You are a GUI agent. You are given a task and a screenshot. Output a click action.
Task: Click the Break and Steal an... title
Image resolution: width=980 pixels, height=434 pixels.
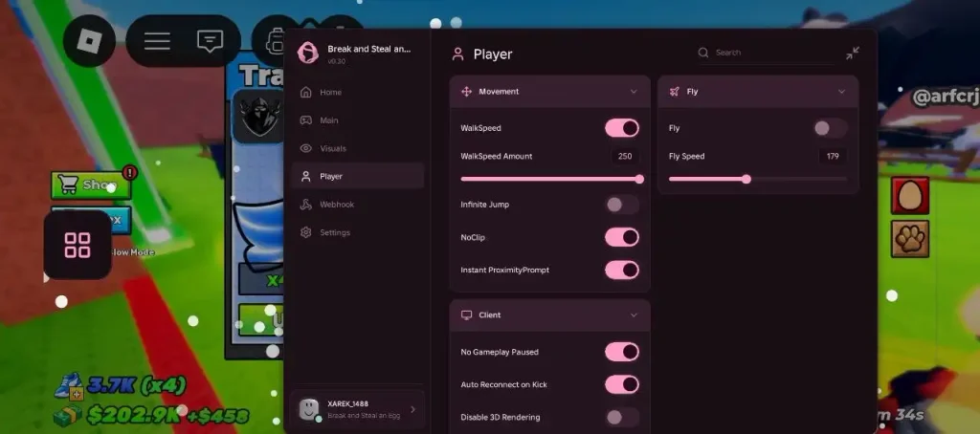click(368, 49)
